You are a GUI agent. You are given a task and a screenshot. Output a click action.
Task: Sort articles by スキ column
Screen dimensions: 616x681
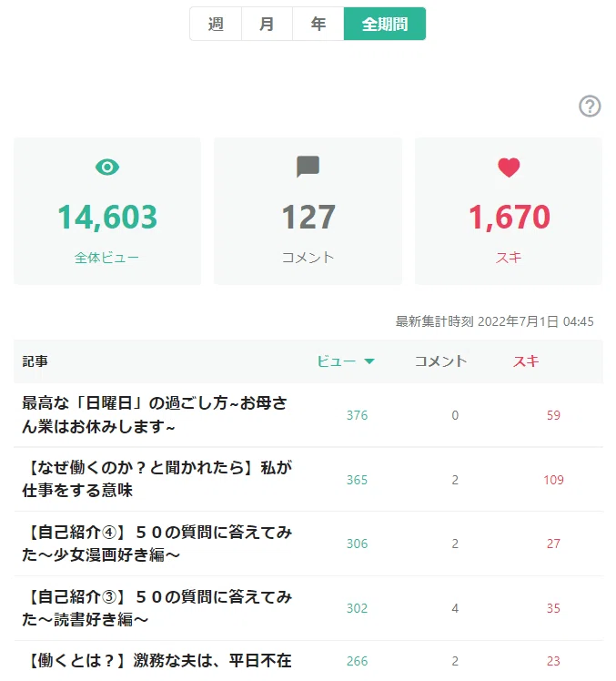pyautogui.click(x=526, y=361)
